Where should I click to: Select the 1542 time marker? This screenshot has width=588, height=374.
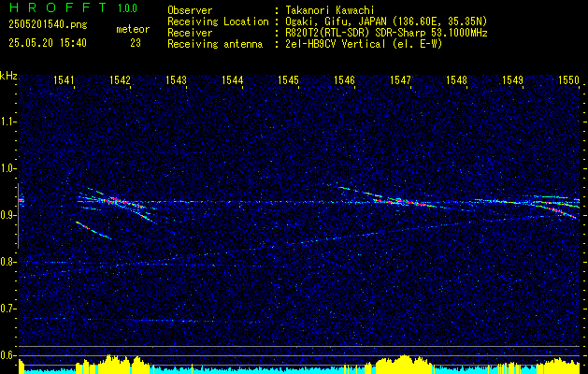[x=120, y=79]
